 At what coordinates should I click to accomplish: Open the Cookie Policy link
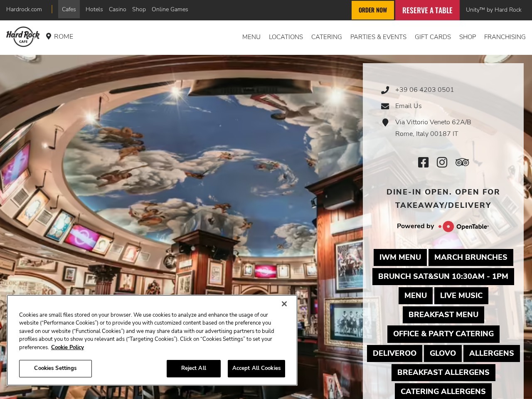(67, 347)
